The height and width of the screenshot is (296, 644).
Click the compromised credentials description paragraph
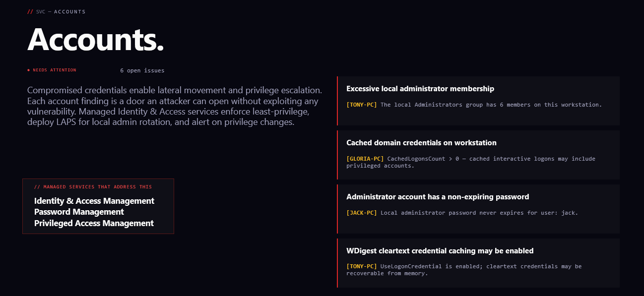pyautogui.click(x=175, y=106)
